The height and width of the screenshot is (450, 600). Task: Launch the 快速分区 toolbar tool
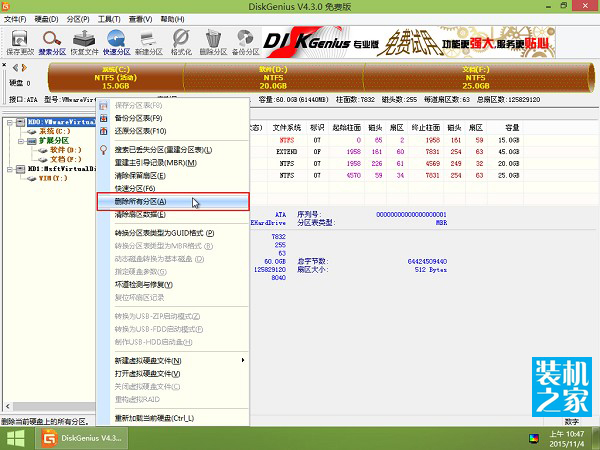(x=117, y=42)
